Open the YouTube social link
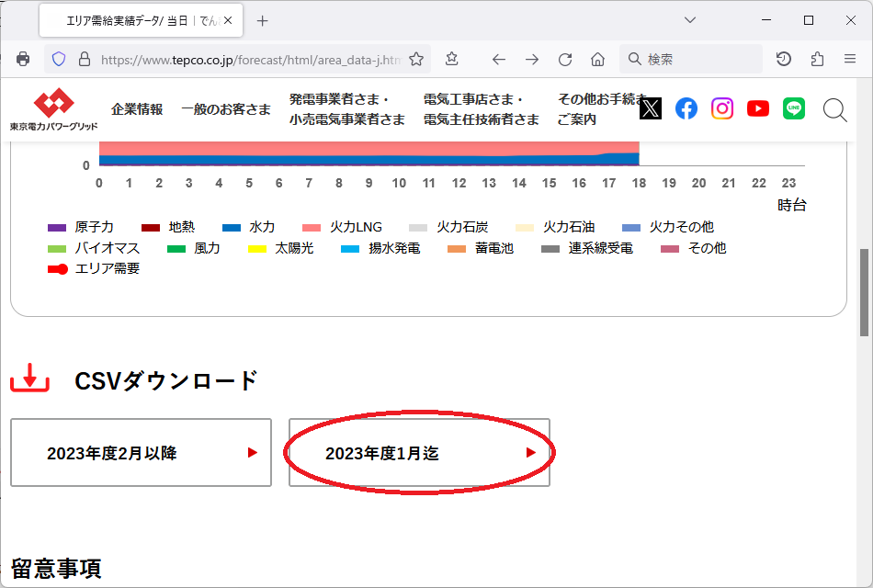 coord(758,108)
